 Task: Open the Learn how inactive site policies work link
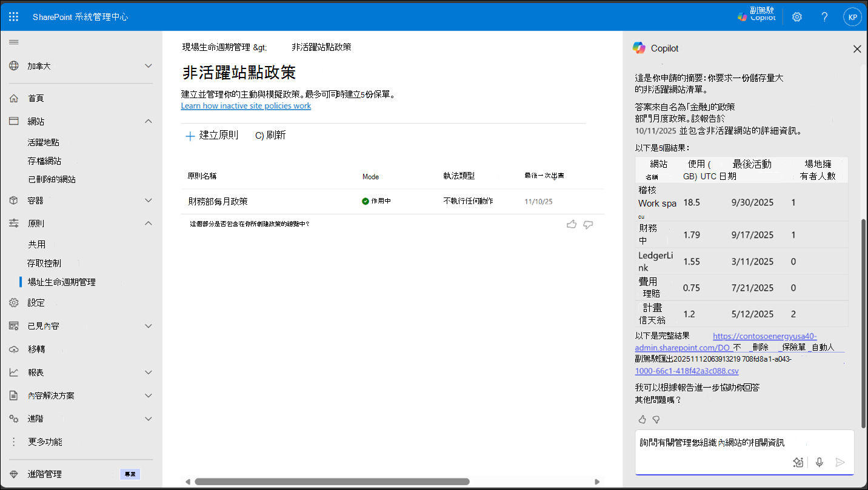coord(245,105)
